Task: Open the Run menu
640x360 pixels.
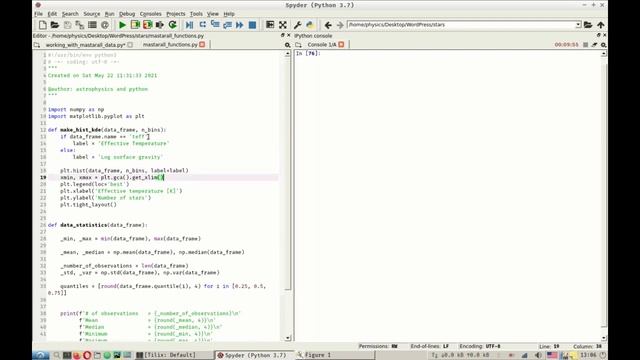Action: pos(109,14)
